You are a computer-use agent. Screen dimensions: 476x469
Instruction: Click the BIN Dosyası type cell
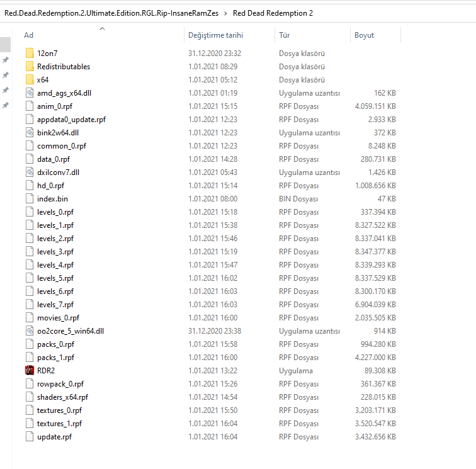(298, 198)
